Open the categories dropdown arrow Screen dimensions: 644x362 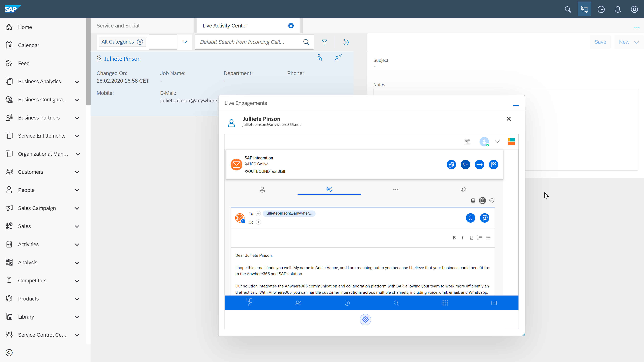(x=184, y=42)
